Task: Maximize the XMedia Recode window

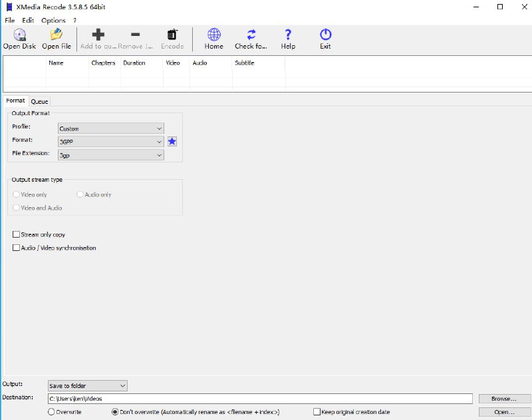Action: pos(500,7)
